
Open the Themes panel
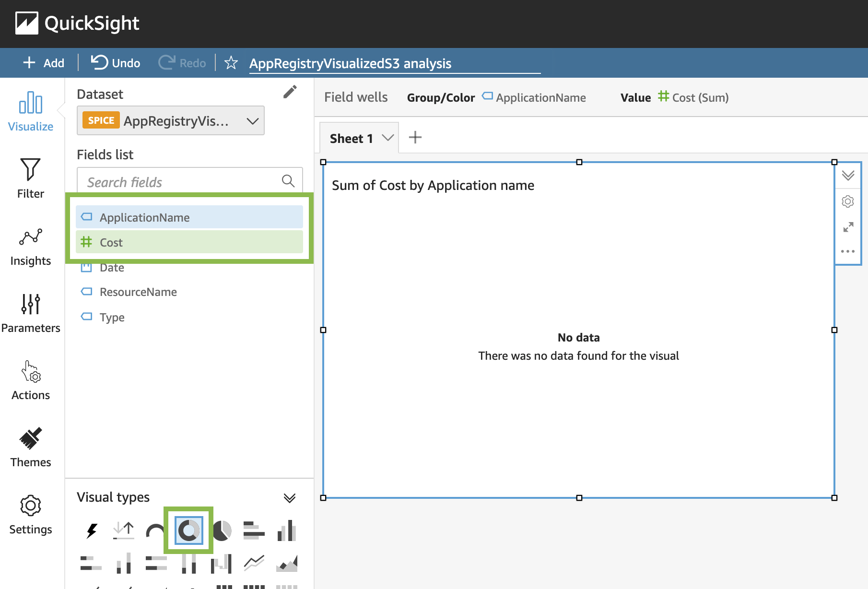[30, 448]
